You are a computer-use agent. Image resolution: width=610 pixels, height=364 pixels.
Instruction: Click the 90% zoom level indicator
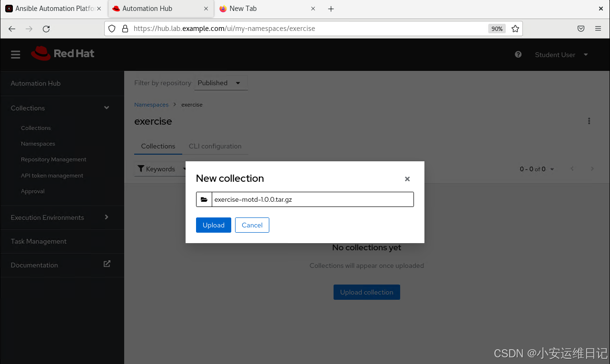coord(497,29)
